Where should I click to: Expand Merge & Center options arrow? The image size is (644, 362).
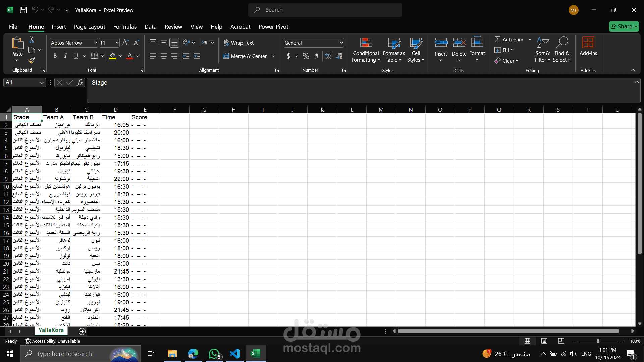point(273,56)
